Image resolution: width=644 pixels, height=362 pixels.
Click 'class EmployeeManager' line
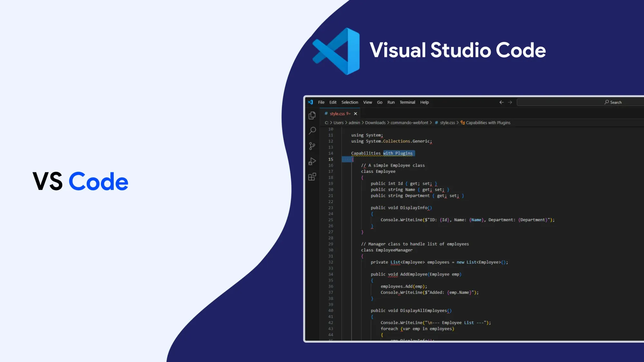(387, 250)
